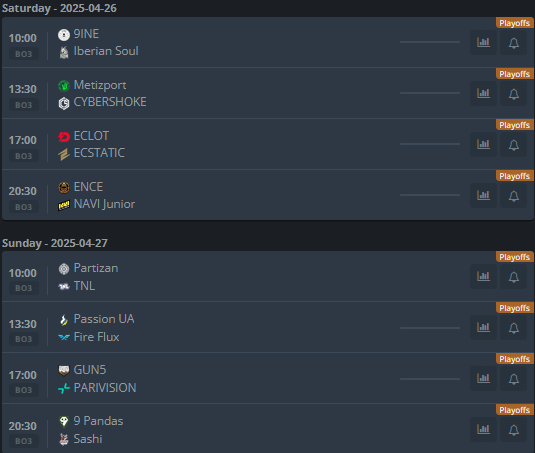
Task: Open stats icon for Metizport vs CYBERSHOKE
Action: click(483, 93)
